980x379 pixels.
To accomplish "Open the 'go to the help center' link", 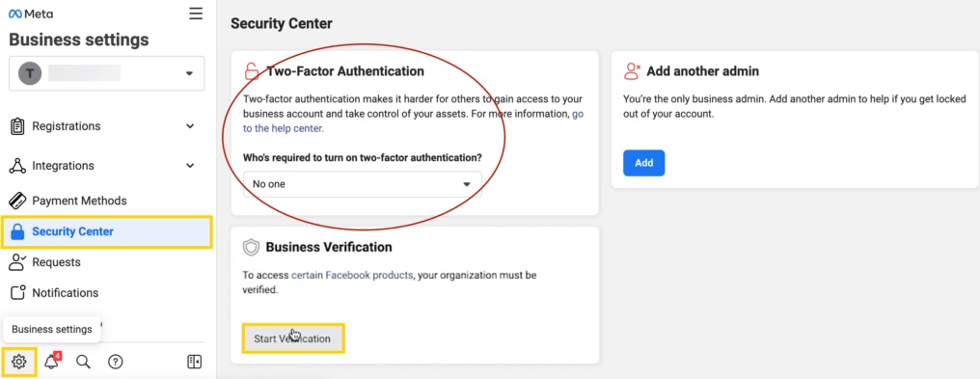I will pos(413,122).
